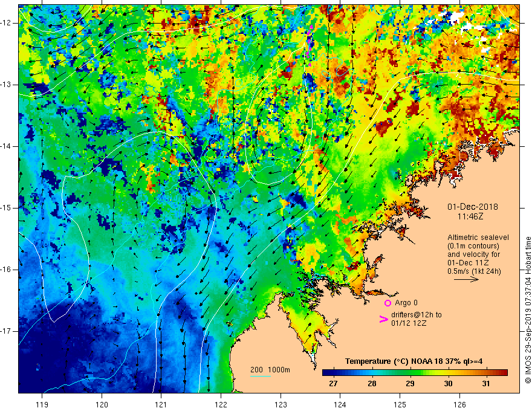Click the '0.5m/s (1kt 24h)' scale text
The height and width of the screenshot is (411, 532).
tap(474, 271)
